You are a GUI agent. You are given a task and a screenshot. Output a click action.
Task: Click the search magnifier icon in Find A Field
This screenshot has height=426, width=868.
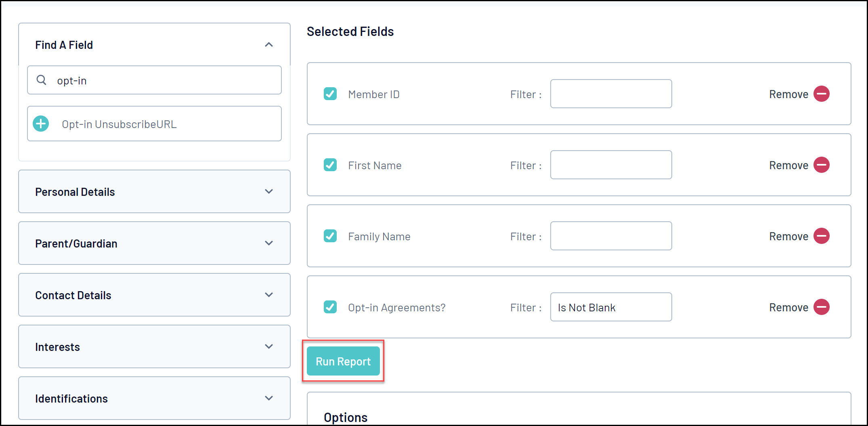click(x=41, y=80)
